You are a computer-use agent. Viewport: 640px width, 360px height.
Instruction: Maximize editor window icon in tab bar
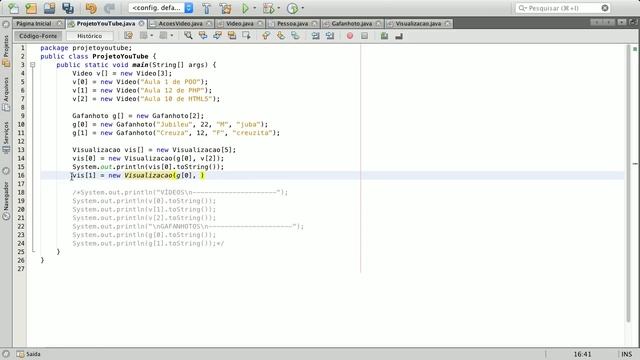coord(634,22)
